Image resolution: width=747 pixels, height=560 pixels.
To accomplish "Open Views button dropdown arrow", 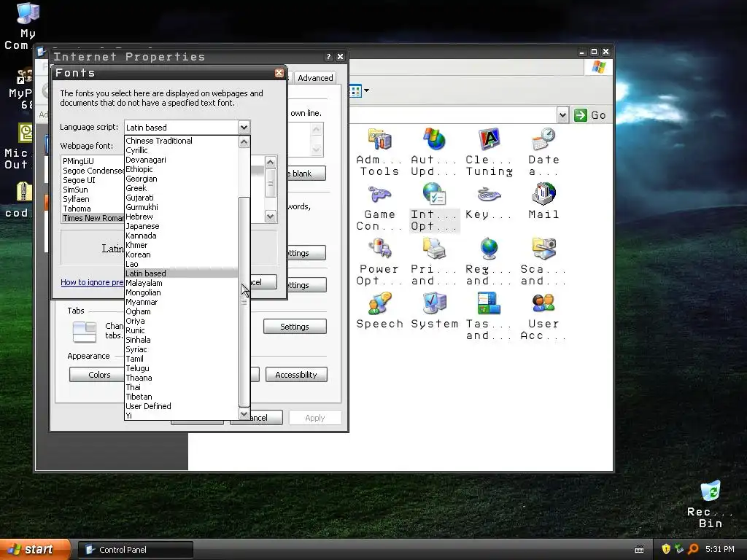I will [x=366, y=90].
